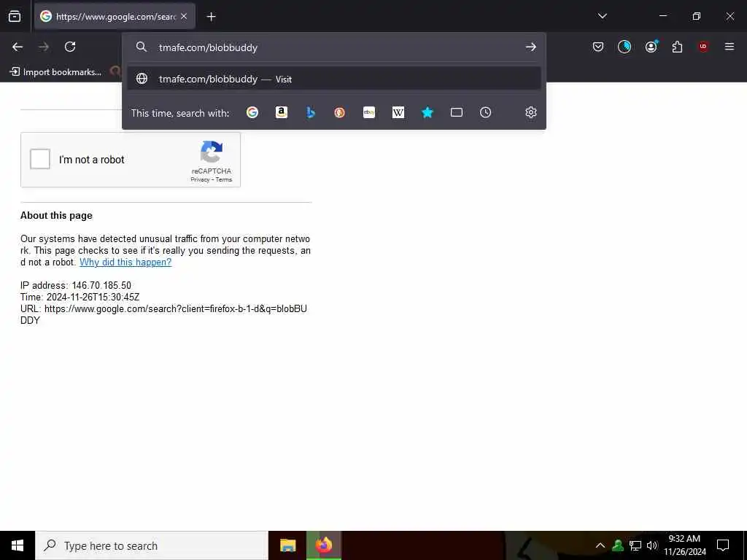
Task: Open the uBlock Origin extension
Action: tap(703, 47)
